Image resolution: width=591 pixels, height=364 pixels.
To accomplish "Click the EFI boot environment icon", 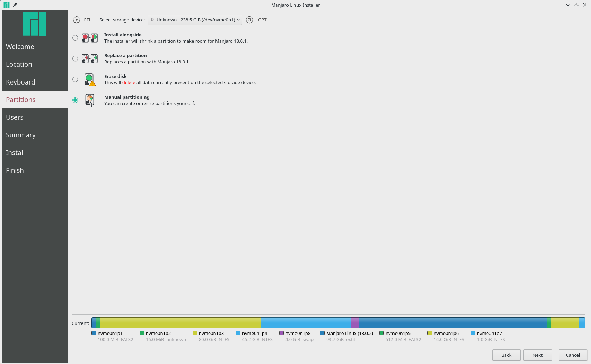I will point(77,20).
